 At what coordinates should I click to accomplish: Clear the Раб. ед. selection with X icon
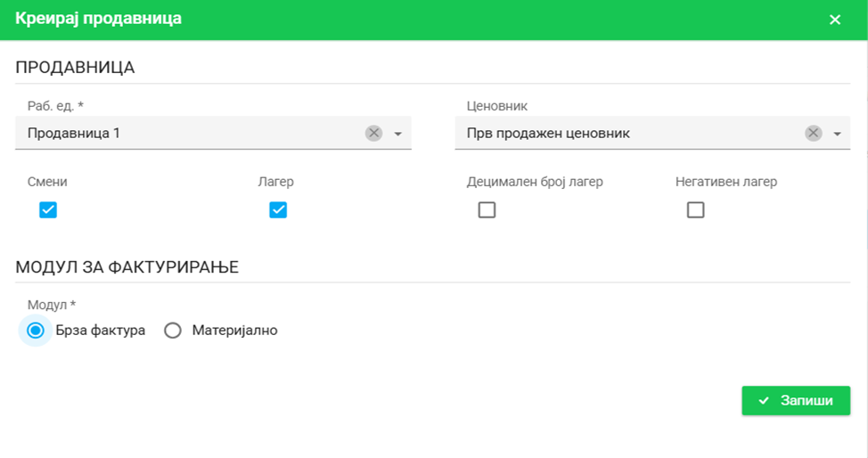coord(373,133)
